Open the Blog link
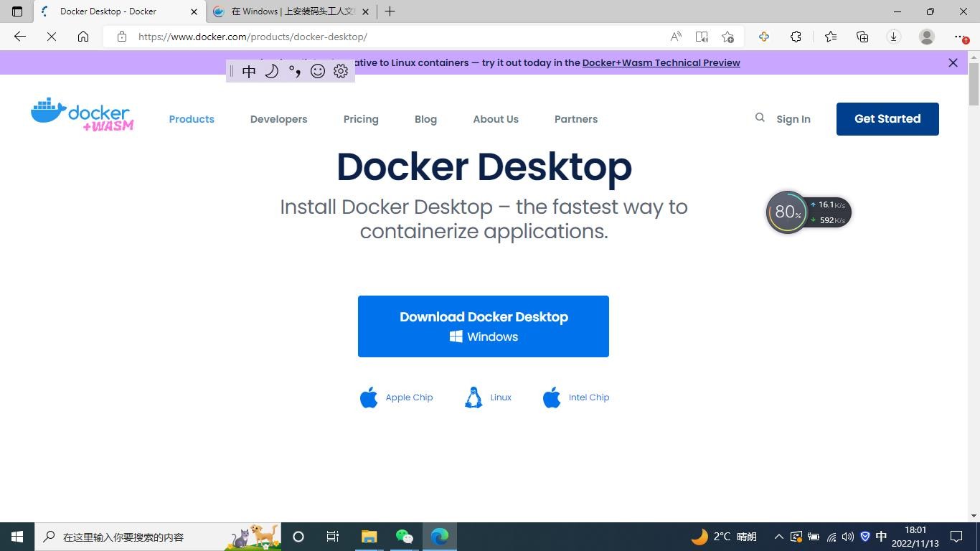The image size is (980, 551). (x=425, y=119)
